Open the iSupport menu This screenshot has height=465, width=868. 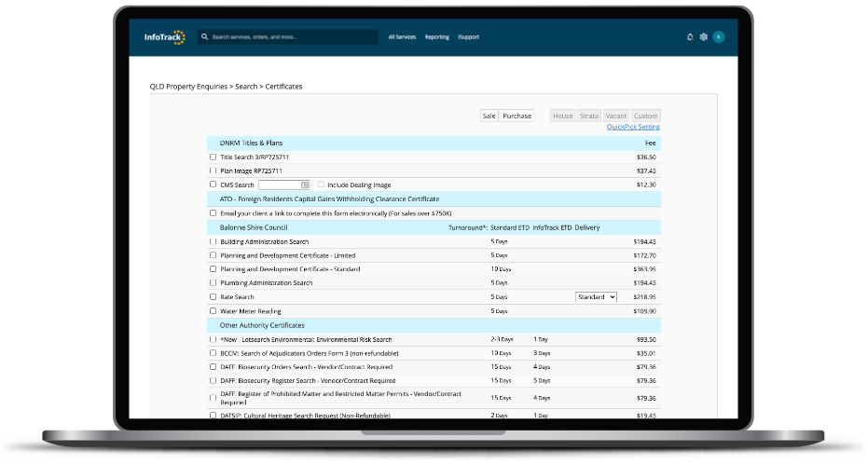[468, 37]
